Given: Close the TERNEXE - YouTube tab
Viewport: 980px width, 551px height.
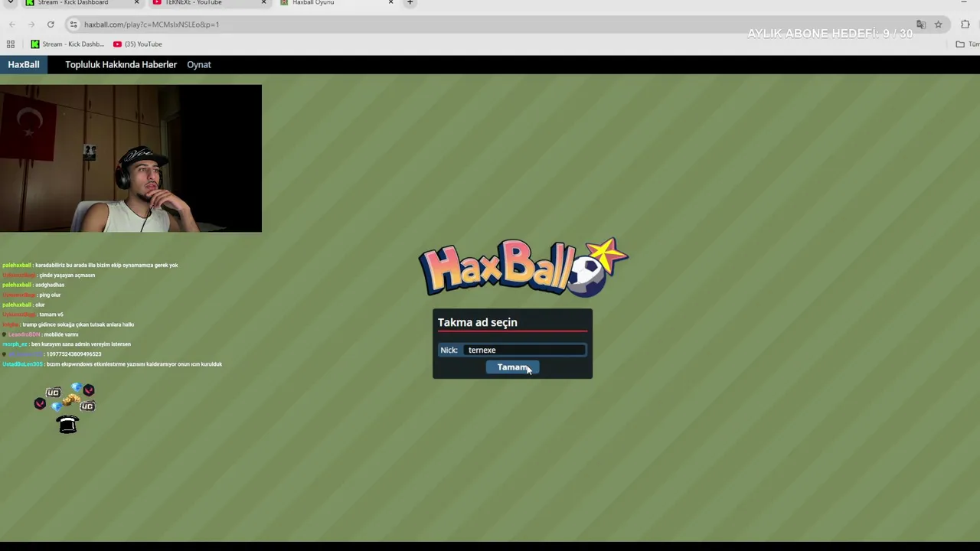Looking at the screenshot, I should pyautogui.click(x=263, y=3).
